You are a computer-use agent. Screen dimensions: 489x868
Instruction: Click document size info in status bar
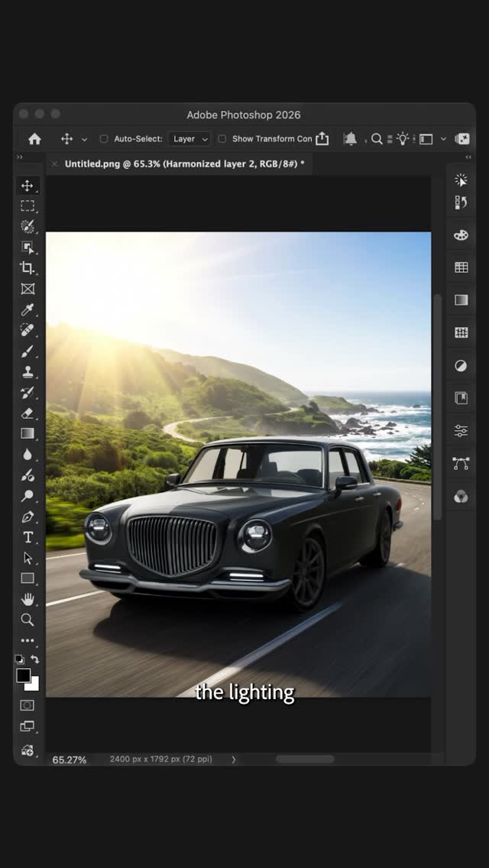(x=161, y=759)
